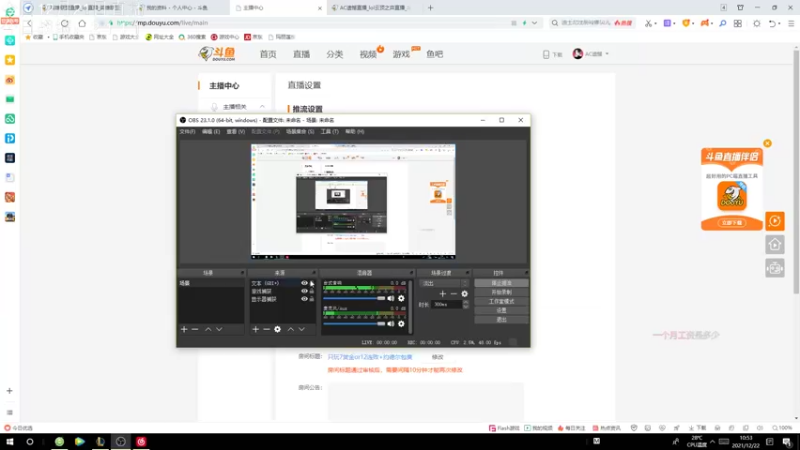Screen dimensions: 800x450
Task: Add a new source with the sources plus icon
Action: pyautogui.click(x=256, y=329)
